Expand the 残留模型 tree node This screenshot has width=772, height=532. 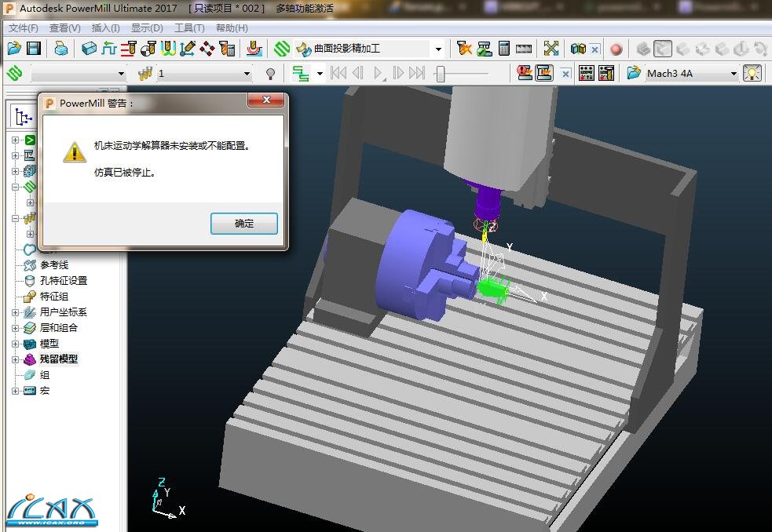[x=15, y=359]
